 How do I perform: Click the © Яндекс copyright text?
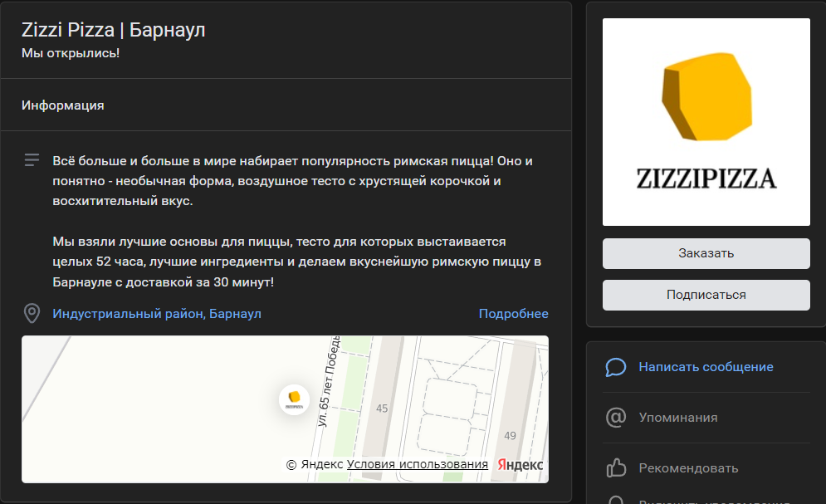point(315,464)
